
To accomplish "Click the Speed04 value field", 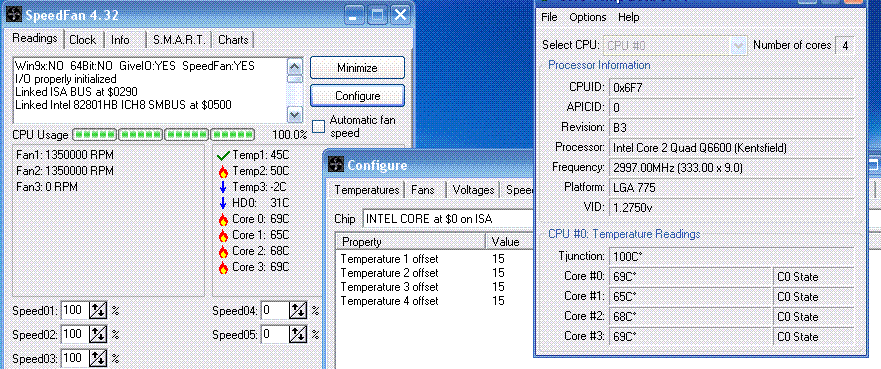I will tap(275, 311).
